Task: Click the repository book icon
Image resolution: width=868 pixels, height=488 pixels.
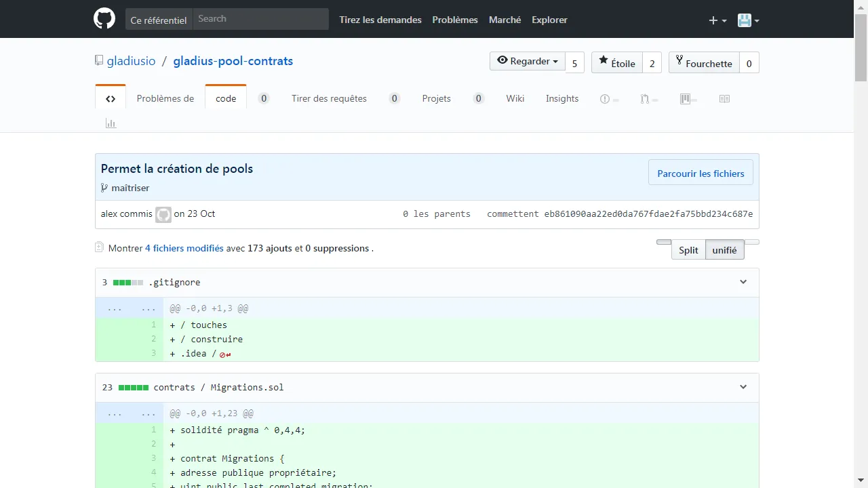Action: tap(99, 60)
